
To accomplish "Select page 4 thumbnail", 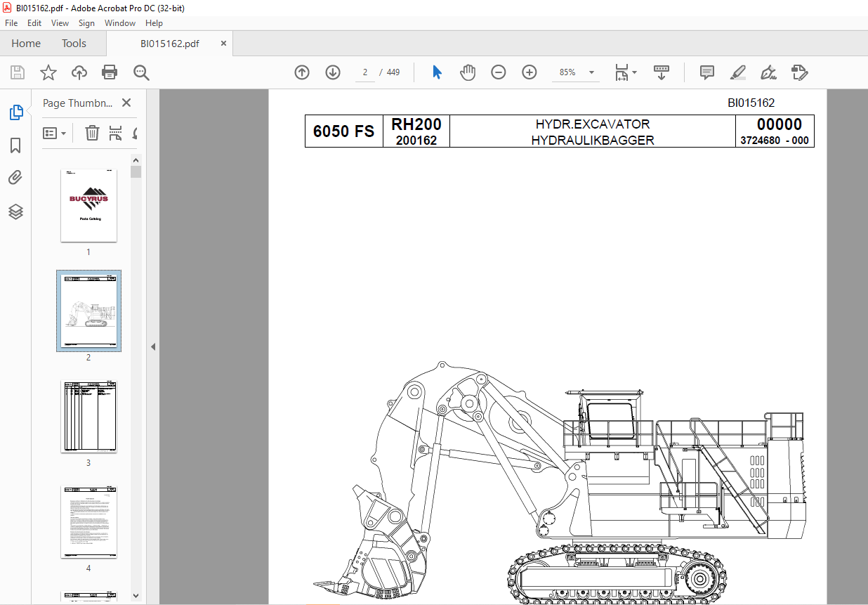I will 88,521.
